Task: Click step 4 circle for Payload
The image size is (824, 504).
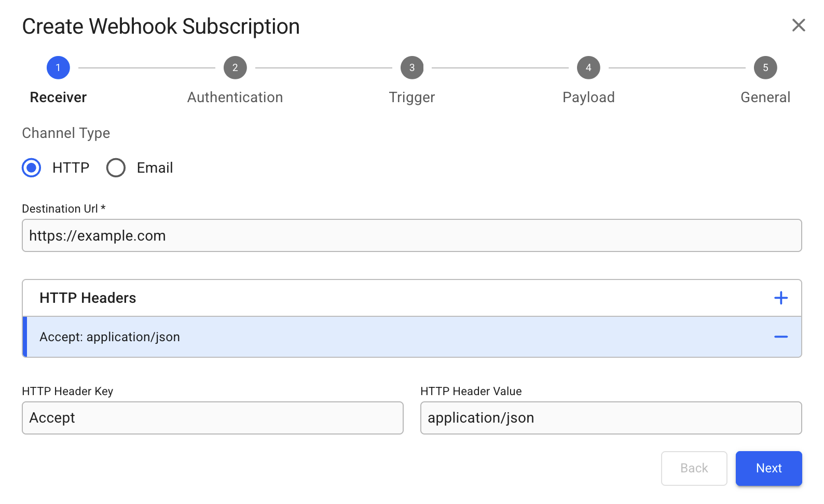Action: click(x=588, y=68)
